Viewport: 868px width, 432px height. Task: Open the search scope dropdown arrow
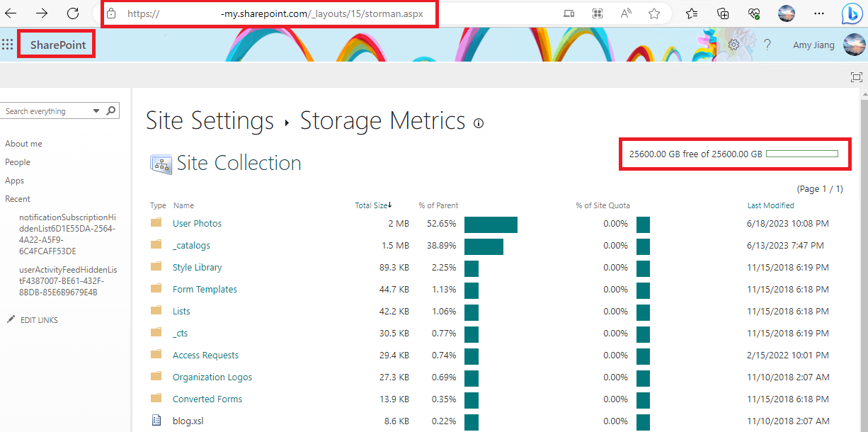click(x=96, y=110)
